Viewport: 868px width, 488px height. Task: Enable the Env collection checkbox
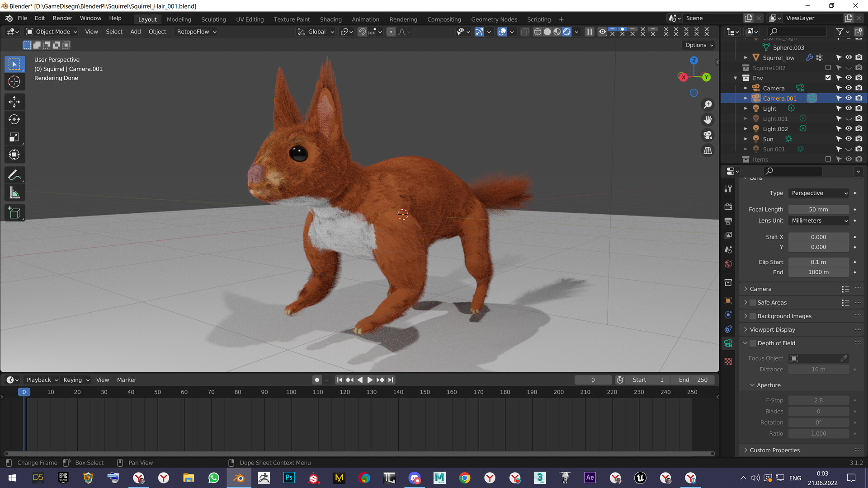[x=828, y=78]
